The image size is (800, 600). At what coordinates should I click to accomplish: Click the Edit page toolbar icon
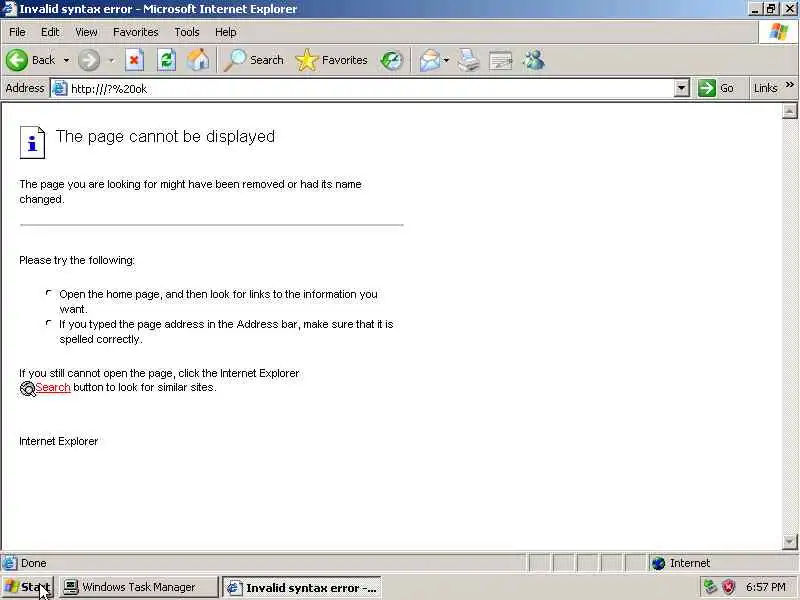[x=501, y=61]
